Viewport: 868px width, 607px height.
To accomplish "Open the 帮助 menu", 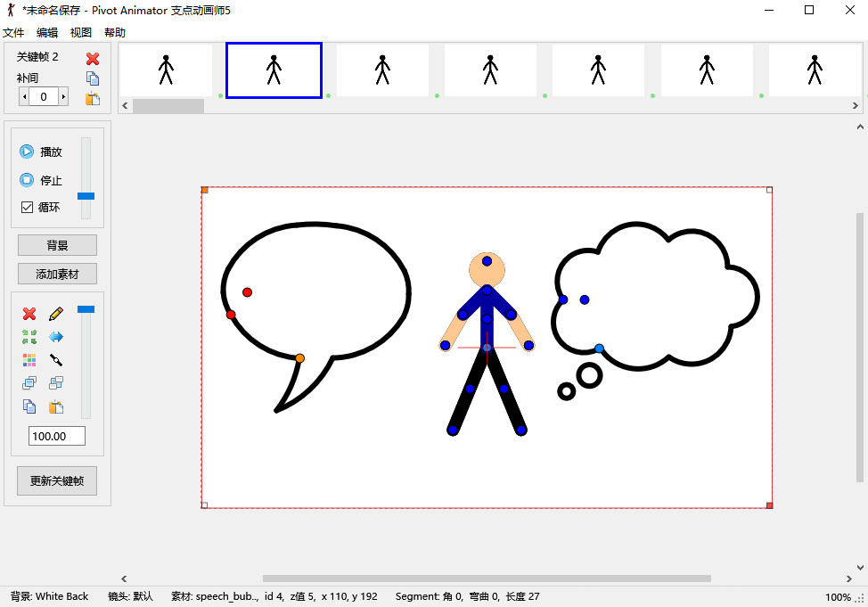I will coord(114,32).
